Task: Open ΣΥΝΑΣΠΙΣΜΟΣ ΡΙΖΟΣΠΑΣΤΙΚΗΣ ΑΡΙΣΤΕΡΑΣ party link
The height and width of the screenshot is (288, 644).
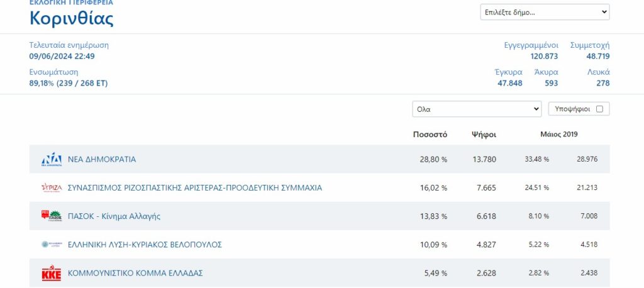Action: 195,188
